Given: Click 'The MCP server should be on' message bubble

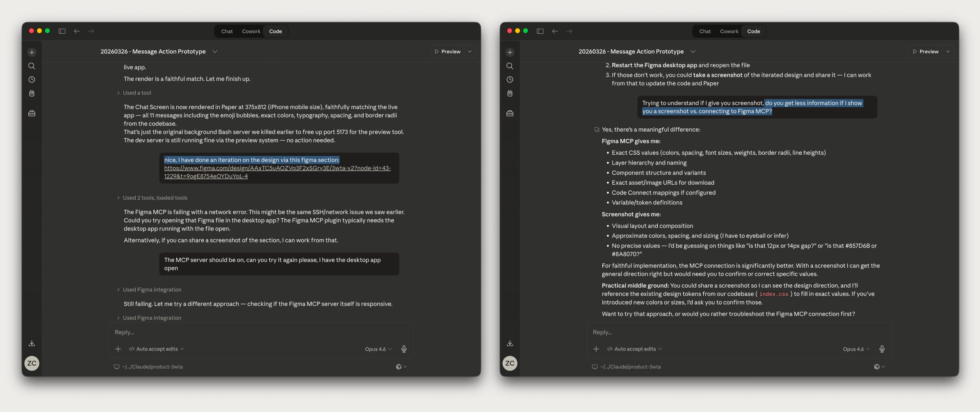Looking at the screenshot, I should click(x=279, y=264).
